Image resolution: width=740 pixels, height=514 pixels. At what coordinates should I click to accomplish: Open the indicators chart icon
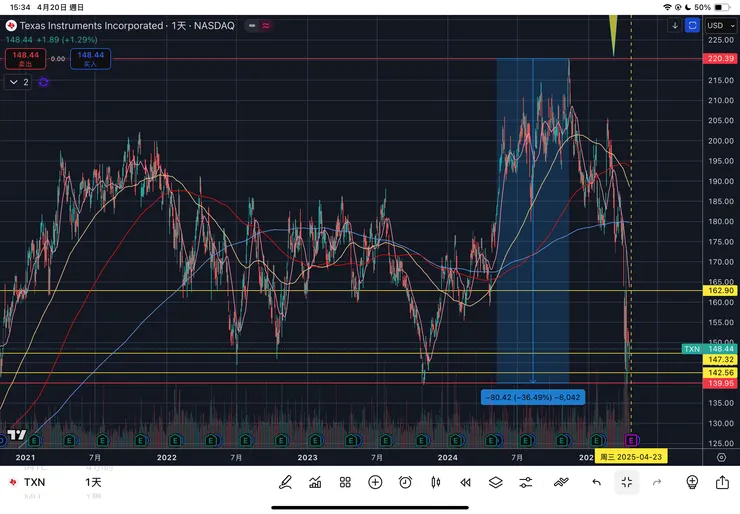[315, 482]
